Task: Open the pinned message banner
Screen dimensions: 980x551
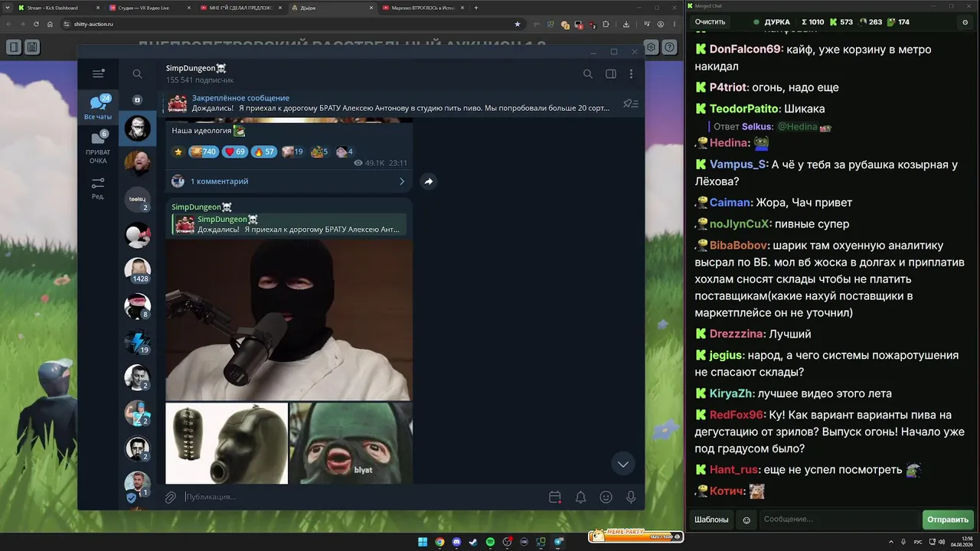Action: (390, 103)
